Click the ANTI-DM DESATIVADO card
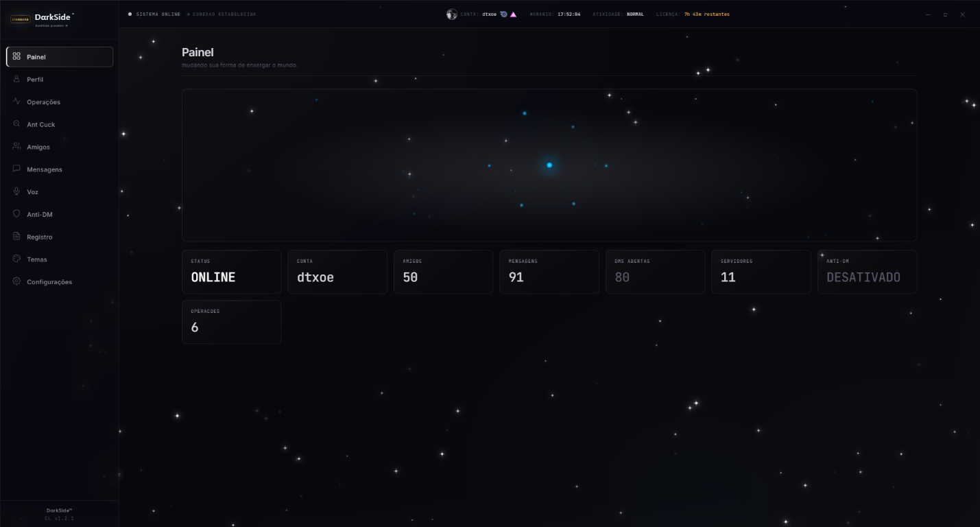 click(867, 272)
